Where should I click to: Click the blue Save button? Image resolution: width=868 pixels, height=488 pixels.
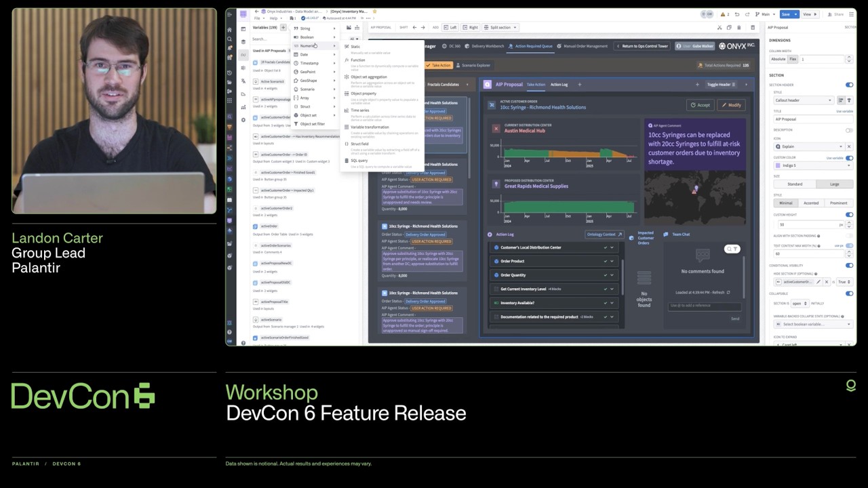coord(786,14)
